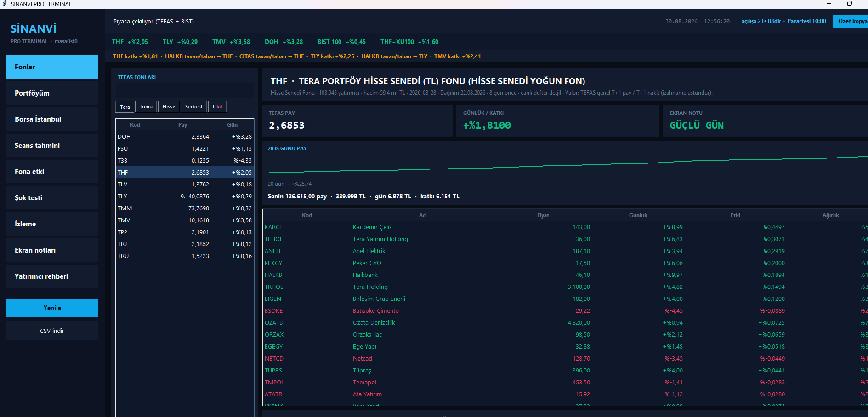Viewport: 868px width, 417px height.
Task: Click the GÜNLÜK / KATKI value
Action: pos(487,125)
